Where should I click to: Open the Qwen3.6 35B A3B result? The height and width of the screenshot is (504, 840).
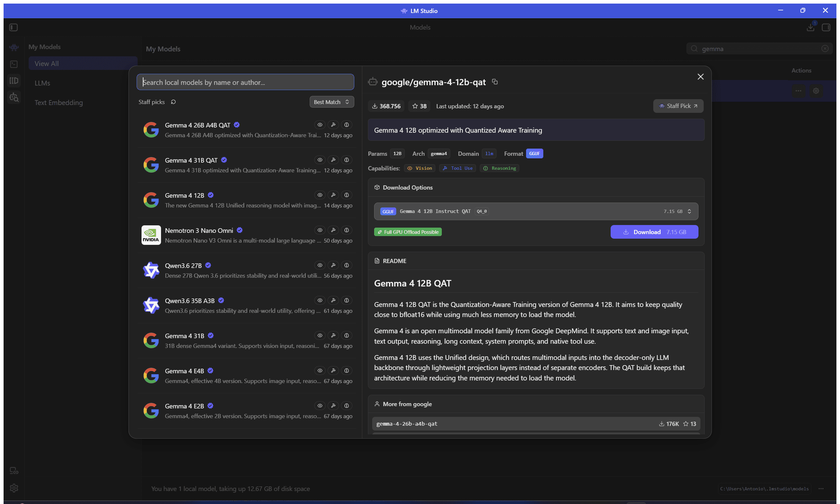point(247,305)
